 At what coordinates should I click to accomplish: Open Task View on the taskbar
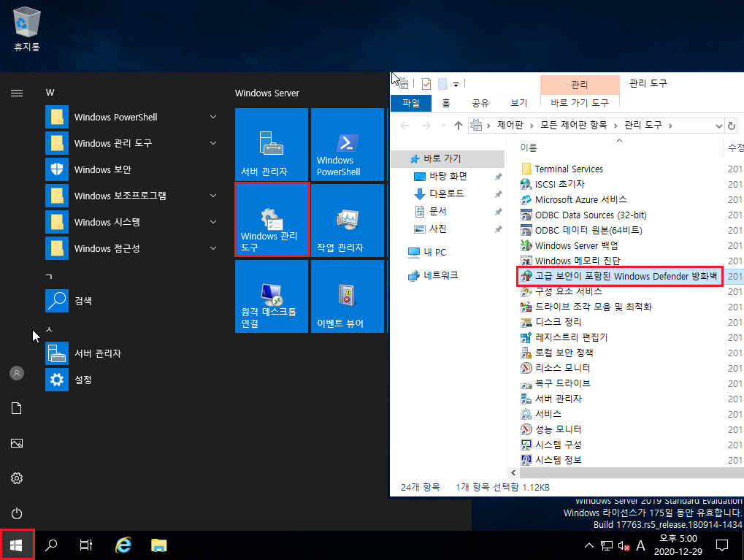86,546
